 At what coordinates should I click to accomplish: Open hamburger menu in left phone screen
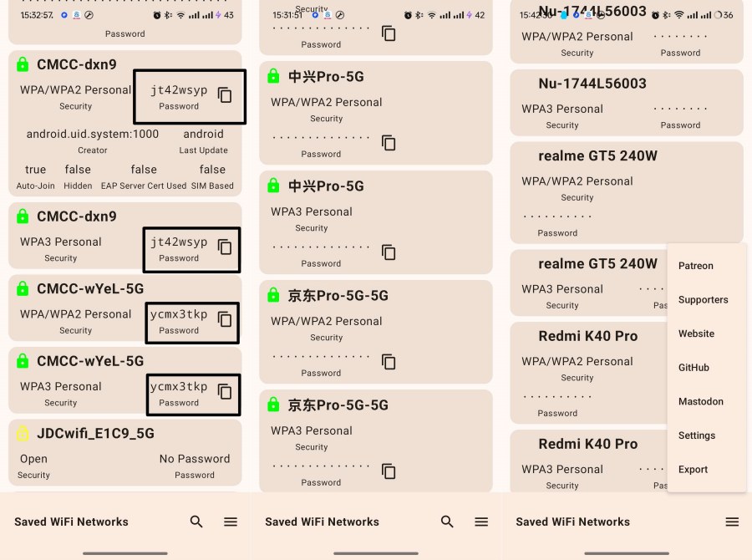tap(231, 522)
